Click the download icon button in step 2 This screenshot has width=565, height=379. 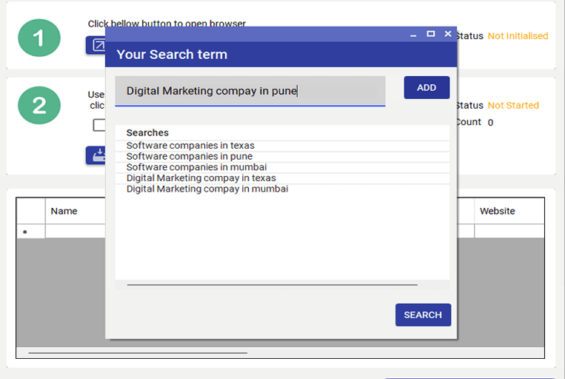(x=96, y=155)
